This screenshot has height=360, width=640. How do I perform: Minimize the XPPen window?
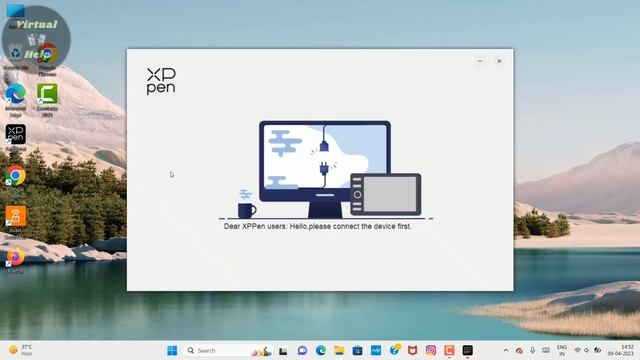480,61
